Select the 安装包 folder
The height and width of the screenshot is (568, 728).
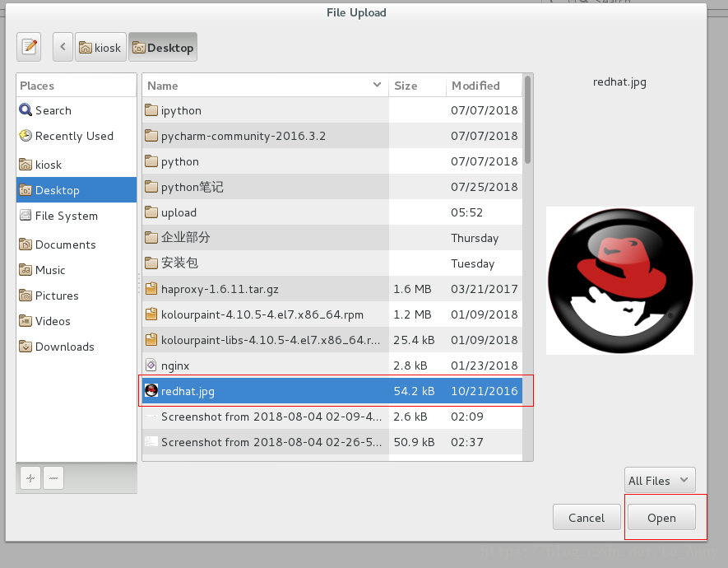tap(332, 263)
